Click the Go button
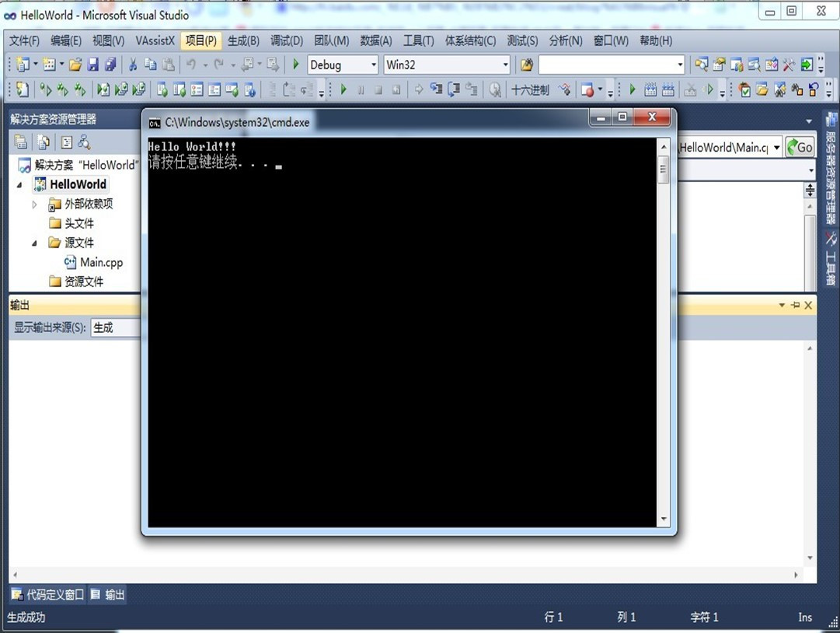The height and width of the screenshot is (633, 840). (800, 148)
